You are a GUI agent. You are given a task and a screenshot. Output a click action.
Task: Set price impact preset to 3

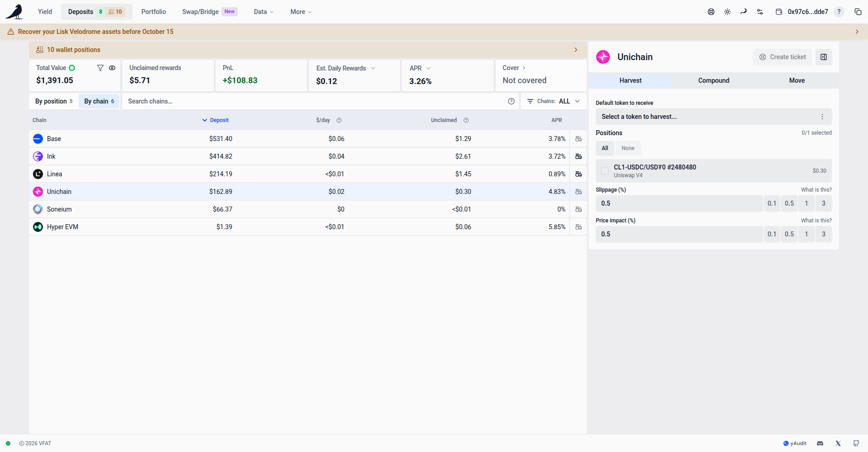click(x=824, y=234)
